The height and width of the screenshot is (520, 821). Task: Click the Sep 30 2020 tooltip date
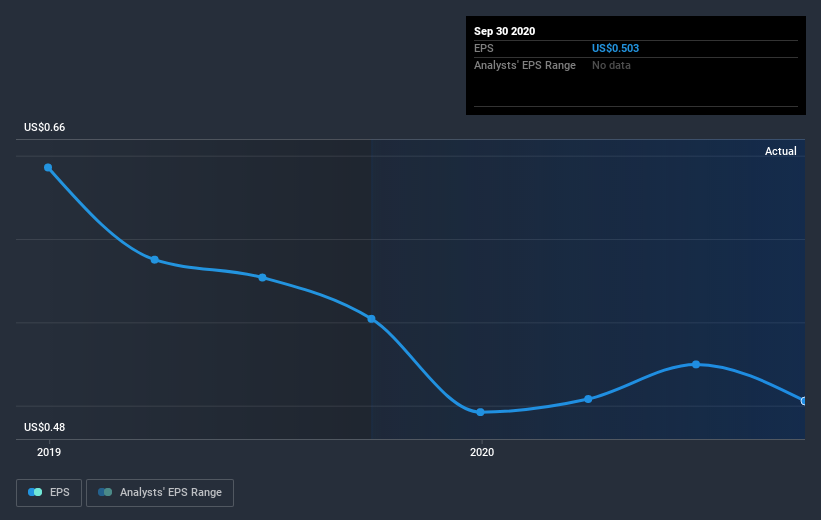point(504,31)
